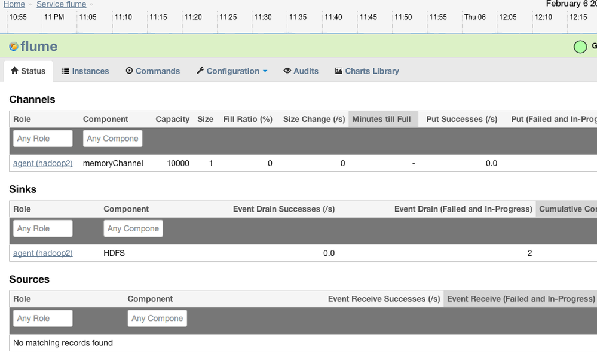Click the Charts Library image icon

tap(339, 71)
